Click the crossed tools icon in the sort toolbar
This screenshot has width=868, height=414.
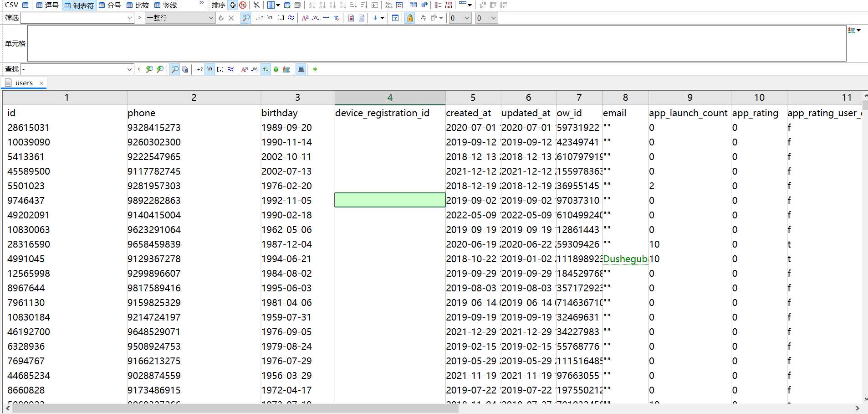[x=257, y=5]
